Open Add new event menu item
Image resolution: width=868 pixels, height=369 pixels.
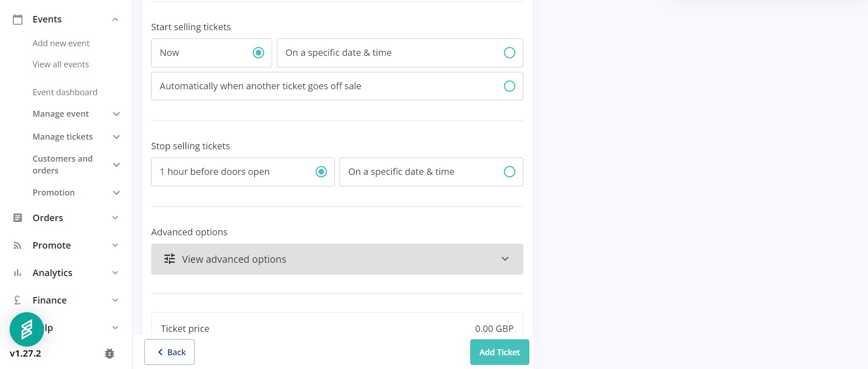pyautogui.click(x=61, y=43)
